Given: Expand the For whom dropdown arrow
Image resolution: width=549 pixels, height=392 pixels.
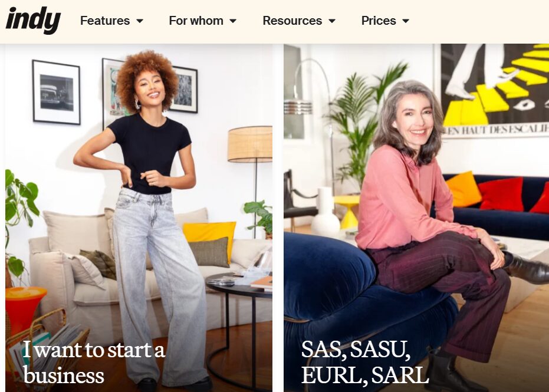Looking at the screenshot, I should (x=233, y=21).
